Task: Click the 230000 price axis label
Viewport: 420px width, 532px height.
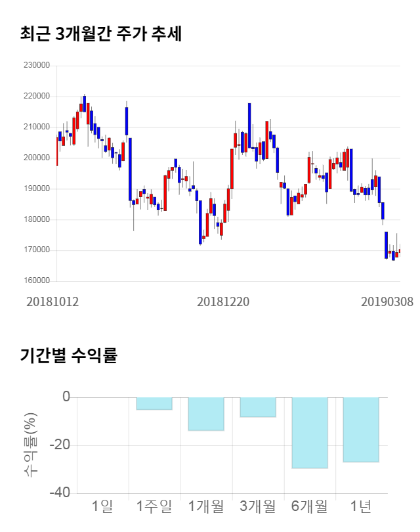Action: pos(37,66)
